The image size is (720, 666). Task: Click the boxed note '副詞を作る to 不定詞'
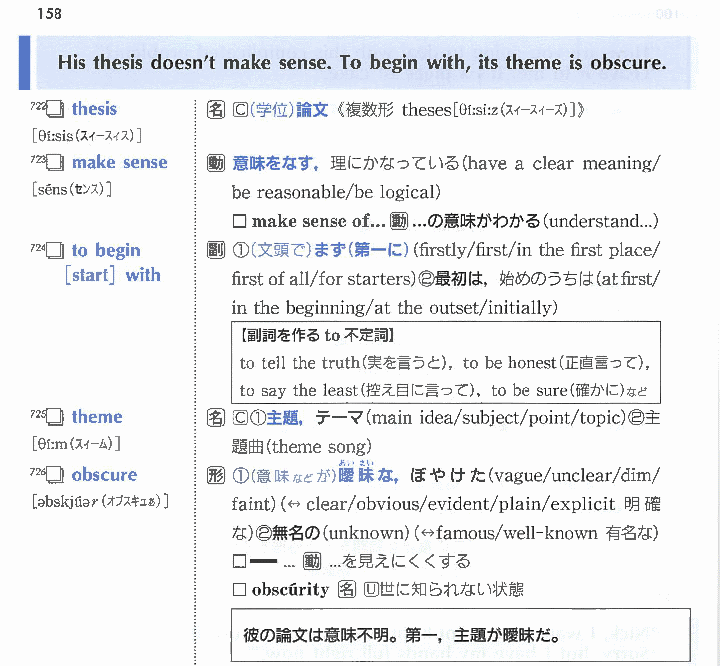445,363
